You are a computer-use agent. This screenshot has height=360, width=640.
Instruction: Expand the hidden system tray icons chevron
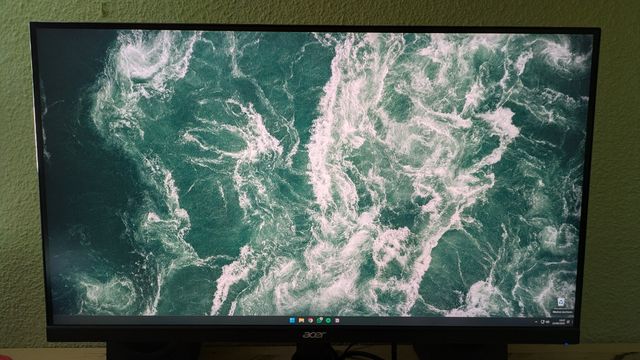(x=536, y=322)
